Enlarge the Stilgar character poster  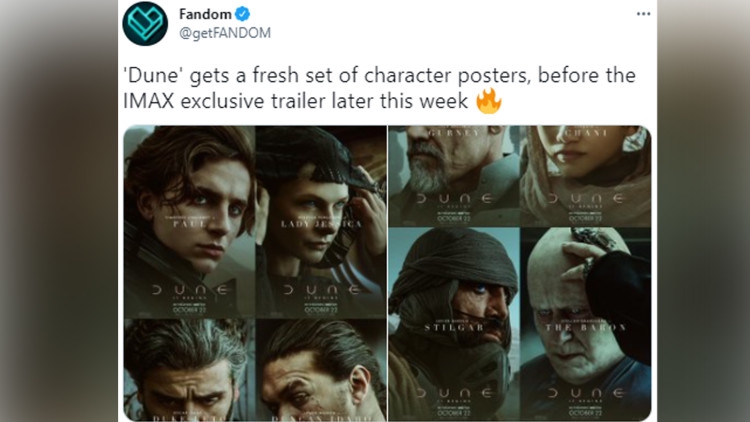pyautogui.click(x=454, y=320)
